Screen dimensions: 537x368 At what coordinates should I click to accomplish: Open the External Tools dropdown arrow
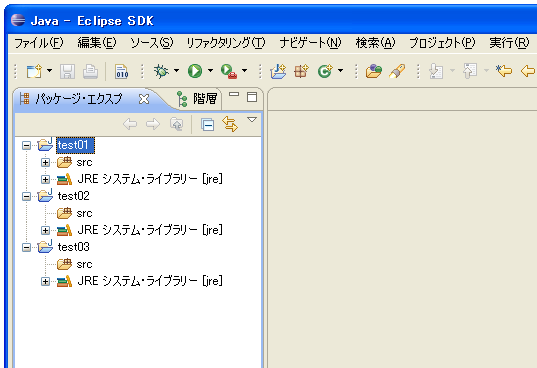coord(244,71)
